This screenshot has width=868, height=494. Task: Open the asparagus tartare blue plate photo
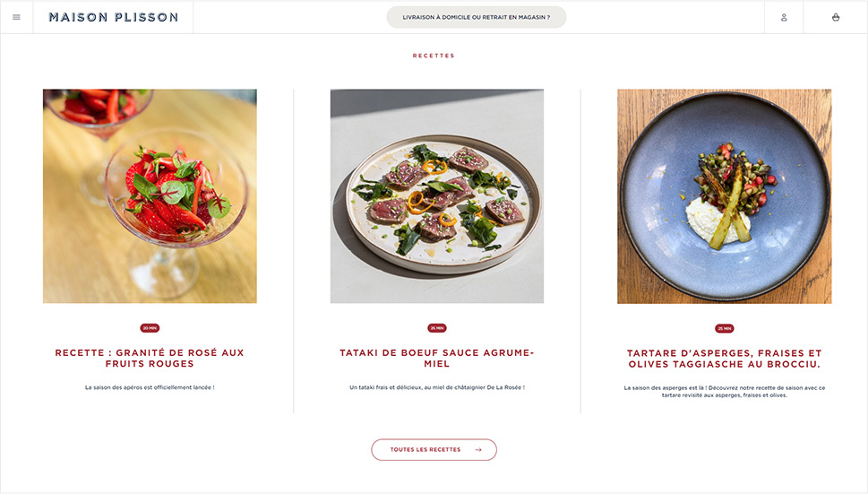point(724,195)
